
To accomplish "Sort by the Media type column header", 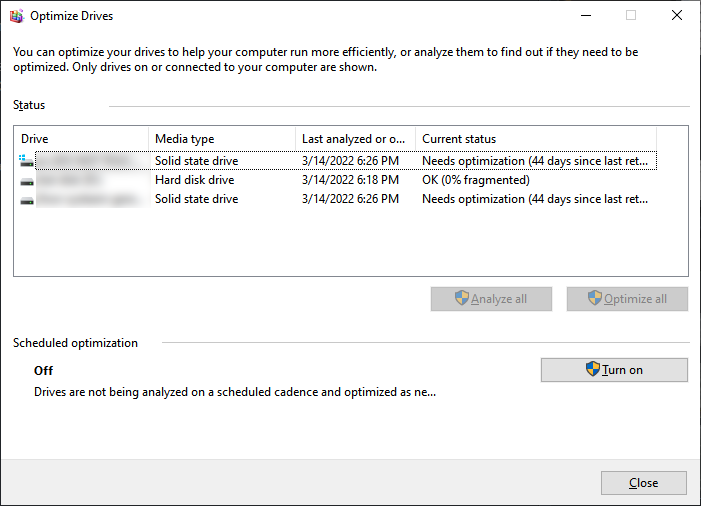I will point(221,139).
